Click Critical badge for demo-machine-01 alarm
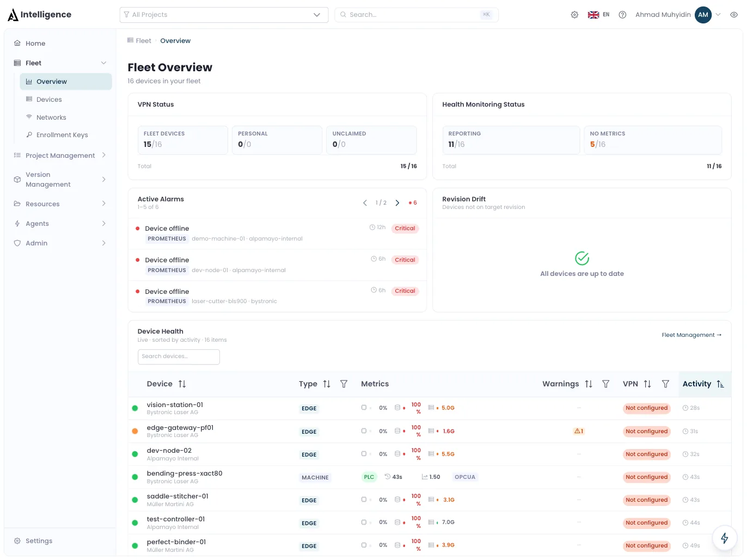The image size is (747, 560). pos(405,229)
